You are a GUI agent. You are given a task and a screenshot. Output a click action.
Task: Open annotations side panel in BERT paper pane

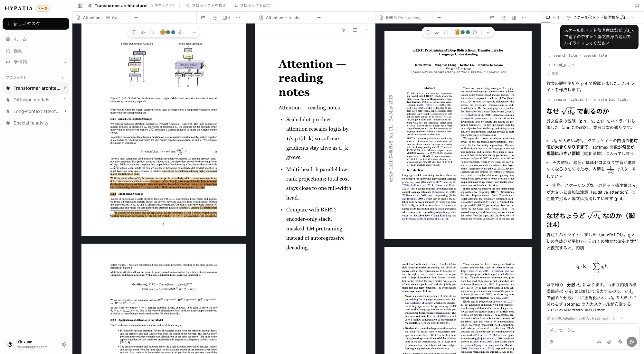pyautogui.click(x=514, y=18)
